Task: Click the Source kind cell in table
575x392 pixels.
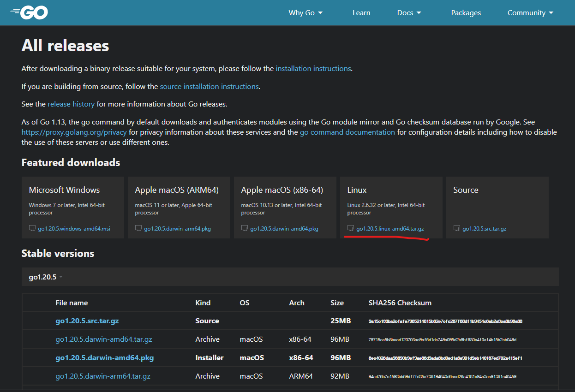Action: pos(207,321)
